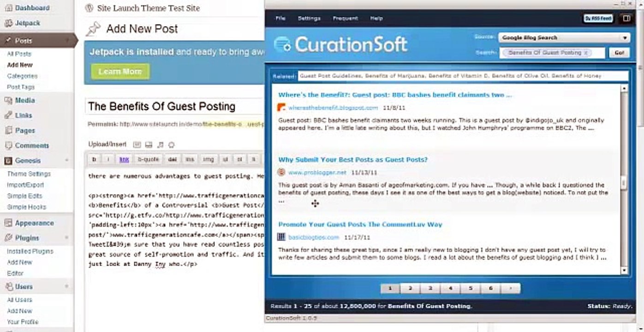This screenshot has width=644, height=332.
Task: Click the Pages icon in WordPress sidebar
Action: click(x=8, y=130)
